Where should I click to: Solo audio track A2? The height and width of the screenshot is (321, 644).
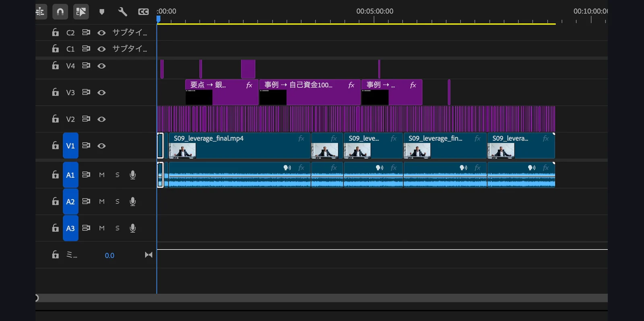coord(118,202)
